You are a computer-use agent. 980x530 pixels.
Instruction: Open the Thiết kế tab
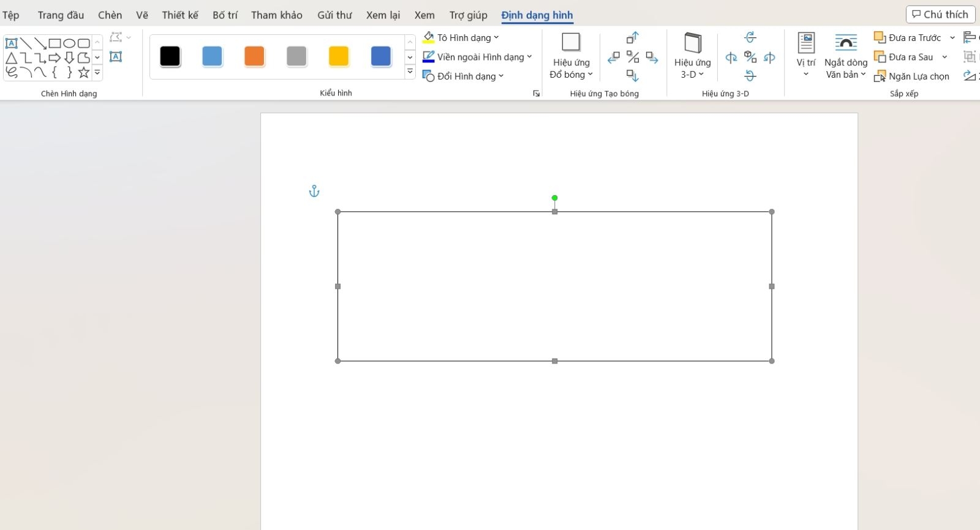click(180, 15)
